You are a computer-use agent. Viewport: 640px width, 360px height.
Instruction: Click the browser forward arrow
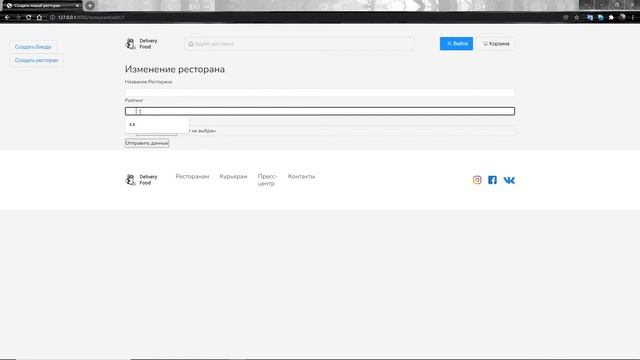pyautogui.click(x=18, y=18)
